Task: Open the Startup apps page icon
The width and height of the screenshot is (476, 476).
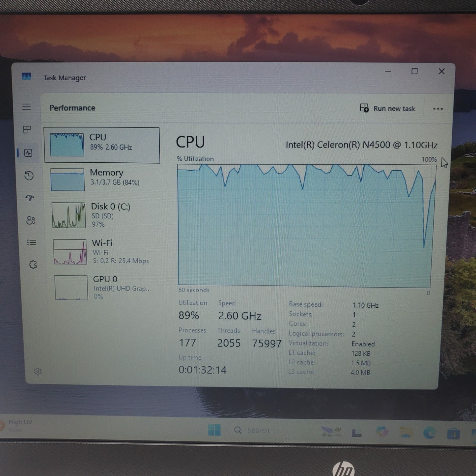Action: (30, 198)
